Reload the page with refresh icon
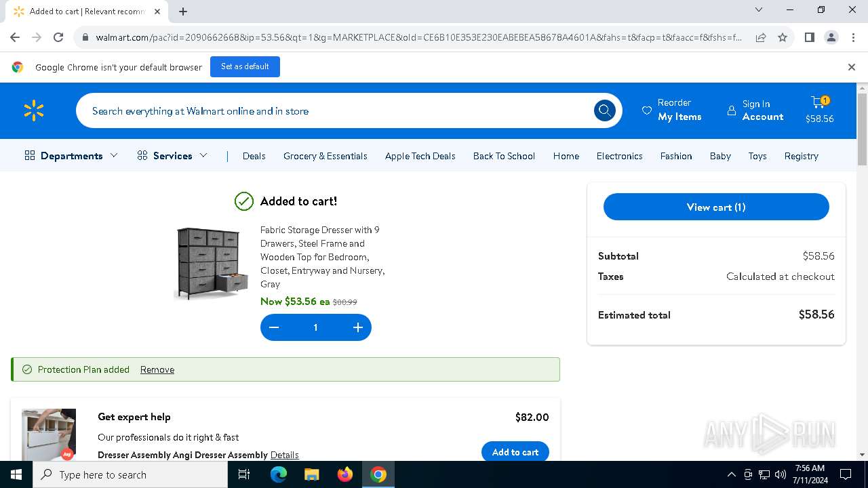The width and height of the screenshot is (868, 488). coord(58,37)
